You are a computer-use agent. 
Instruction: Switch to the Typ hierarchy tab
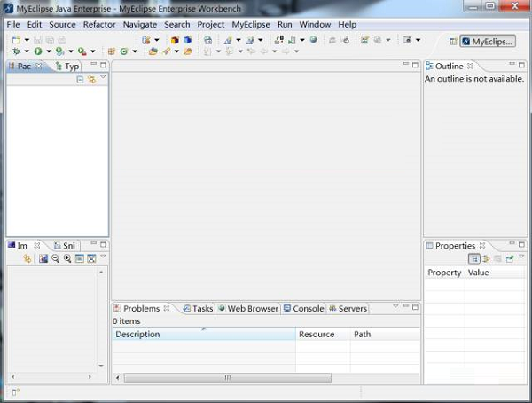point(67,67)
